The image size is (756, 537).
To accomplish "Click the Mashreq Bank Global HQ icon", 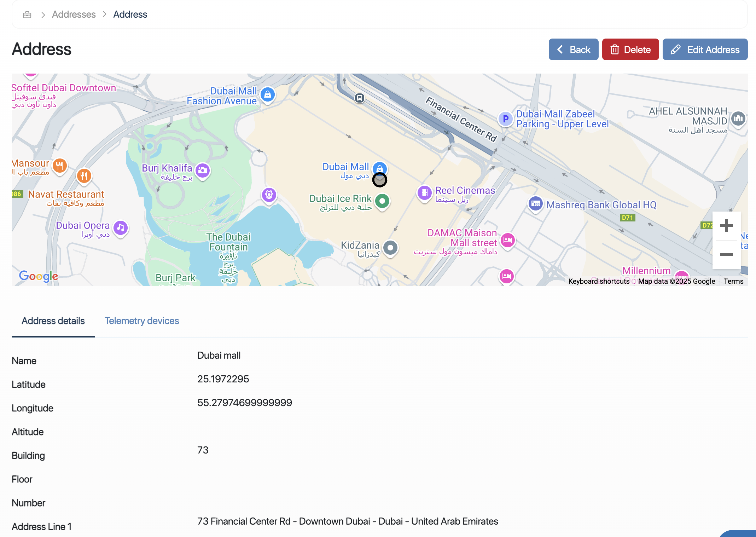I will tap(535, 204).
